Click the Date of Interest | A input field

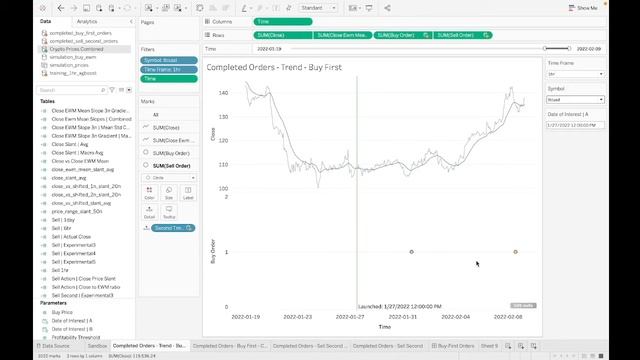[575, 125]
